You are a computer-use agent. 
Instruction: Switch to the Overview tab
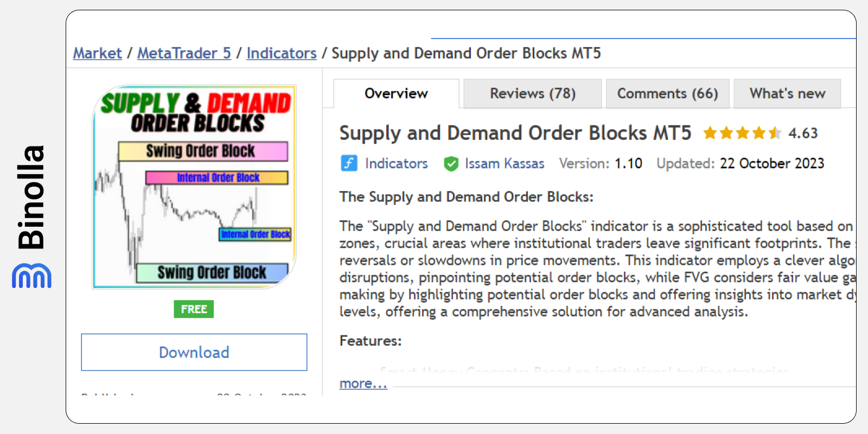(x=396, y=94)
